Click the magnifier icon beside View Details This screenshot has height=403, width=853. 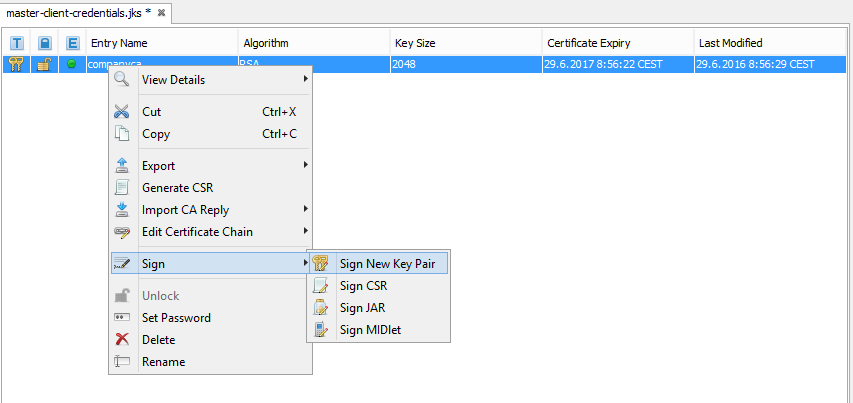click(122, 80)
